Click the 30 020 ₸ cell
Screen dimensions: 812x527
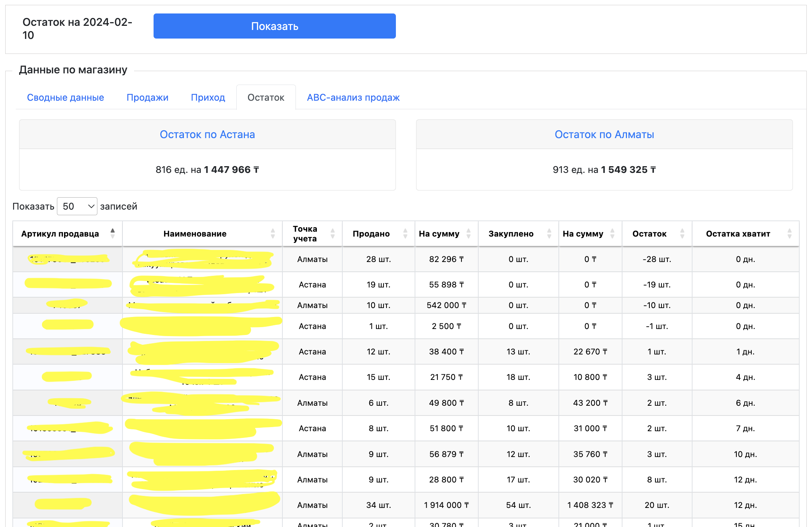pos(590,479)
